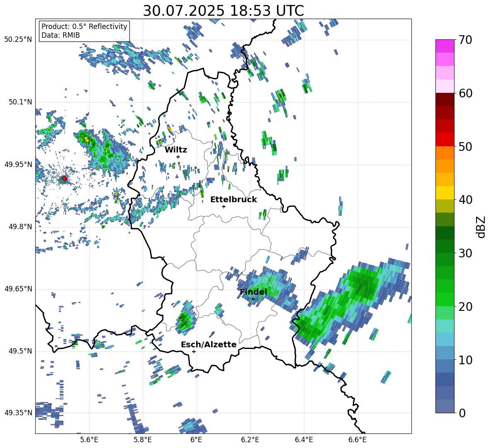
Task: Click the colorbar value 70
Action: point(465,40)
